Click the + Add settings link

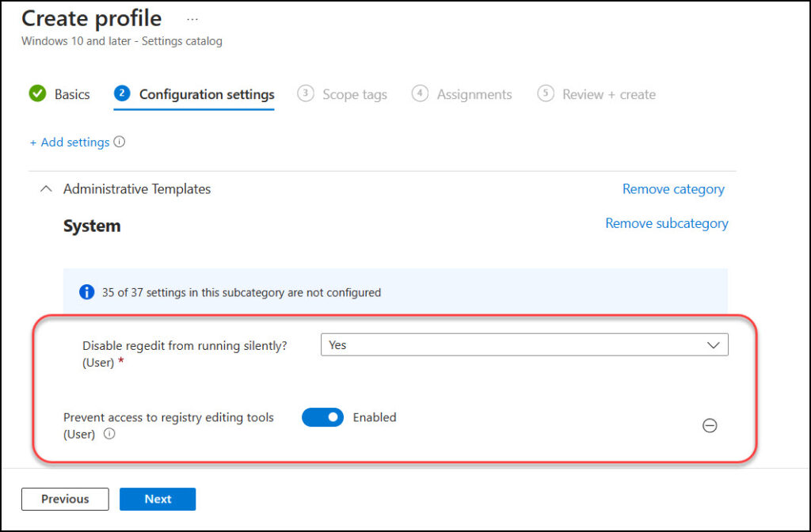point(70,142)
